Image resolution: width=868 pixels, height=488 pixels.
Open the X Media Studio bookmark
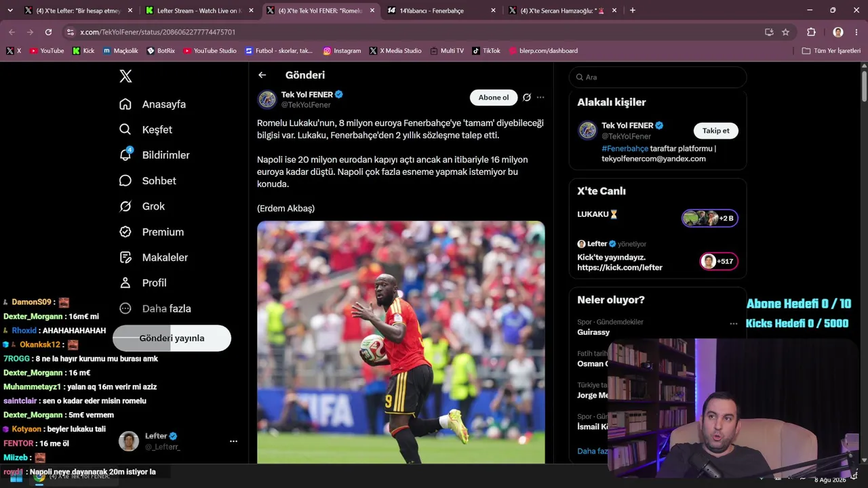(x=395, y=51)
